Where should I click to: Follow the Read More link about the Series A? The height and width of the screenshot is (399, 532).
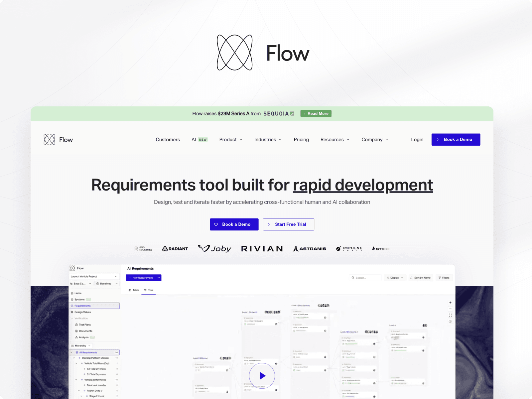pos(316,113)
